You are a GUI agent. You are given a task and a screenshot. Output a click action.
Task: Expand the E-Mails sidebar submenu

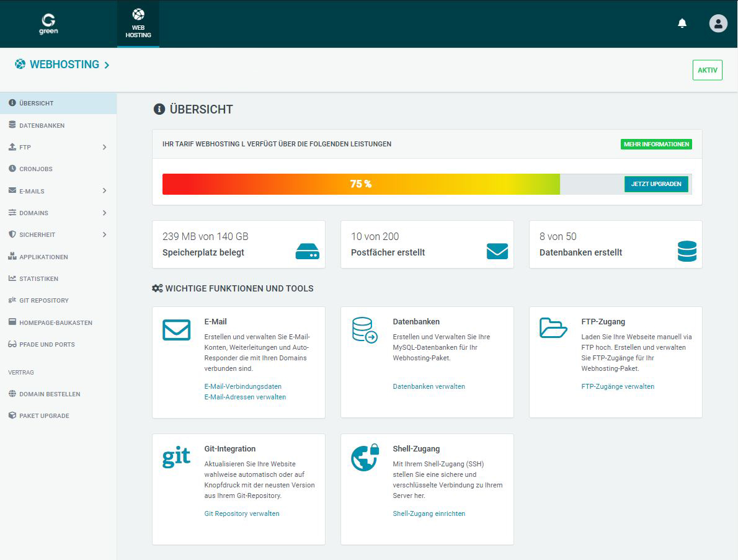(x=104, y=191)
